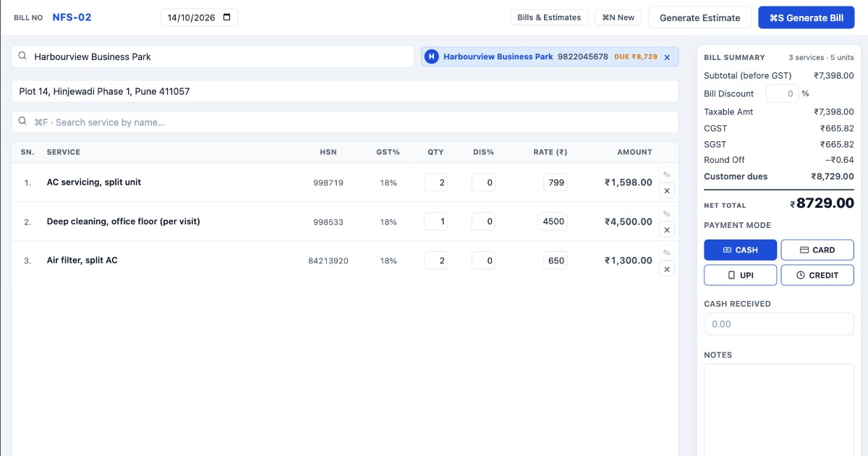Viewport: 868px width, 456px height.
Task: Remove the Deep cleaning, office floor row
Action: 667,230
